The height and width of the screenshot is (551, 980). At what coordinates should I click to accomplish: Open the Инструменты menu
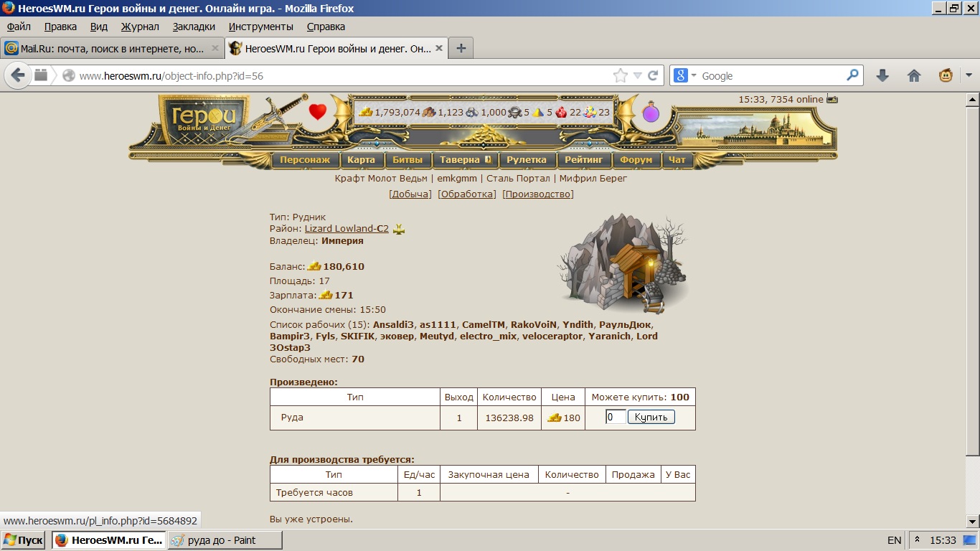coord(261,27)
